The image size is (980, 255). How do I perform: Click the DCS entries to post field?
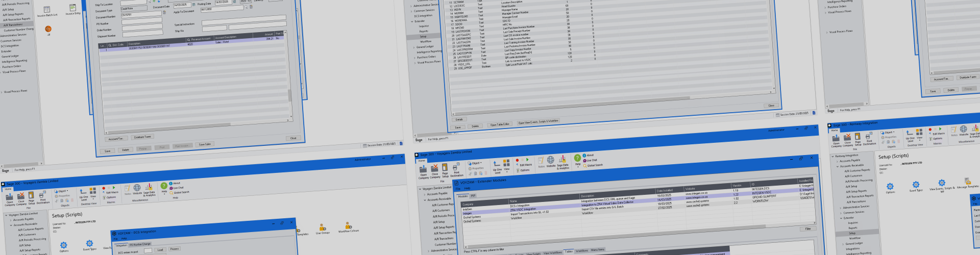148,251
